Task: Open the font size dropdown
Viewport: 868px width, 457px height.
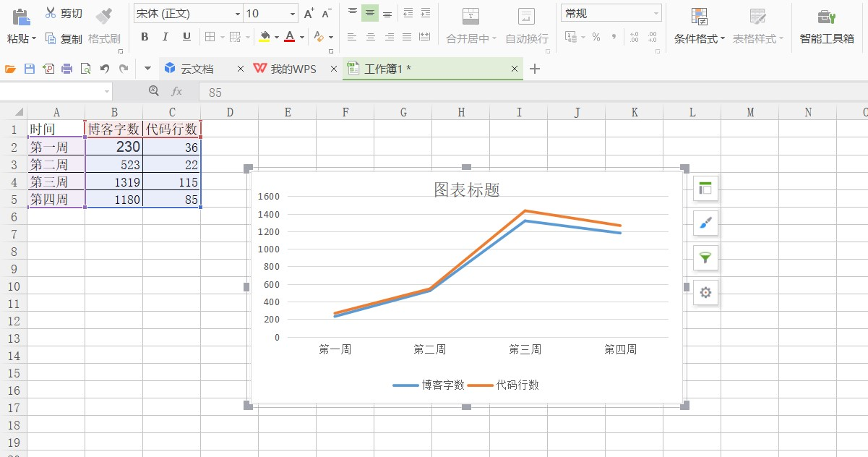Action: tap(293, 14)
